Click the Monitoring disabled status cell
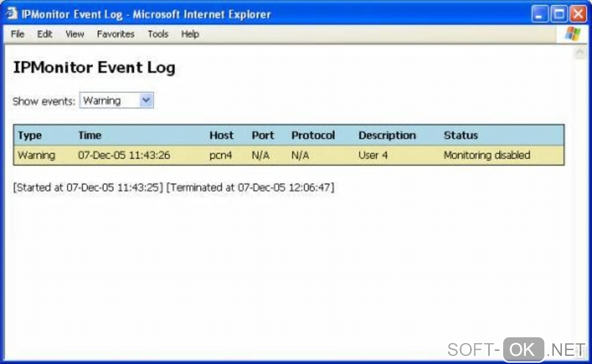The width and height of the screenshot is (592, 364). [x=487, y=155]
